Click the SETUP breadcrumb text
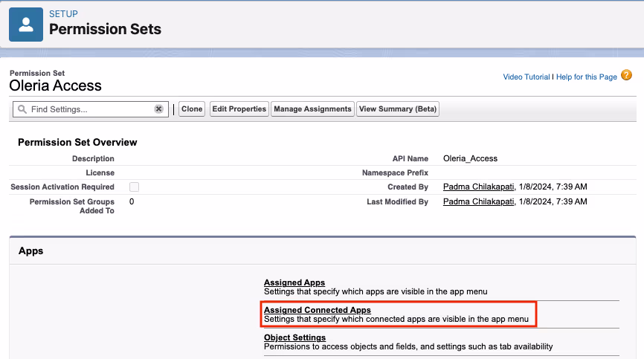The width and height of the screenshot is (644, 359). (63, 14)
